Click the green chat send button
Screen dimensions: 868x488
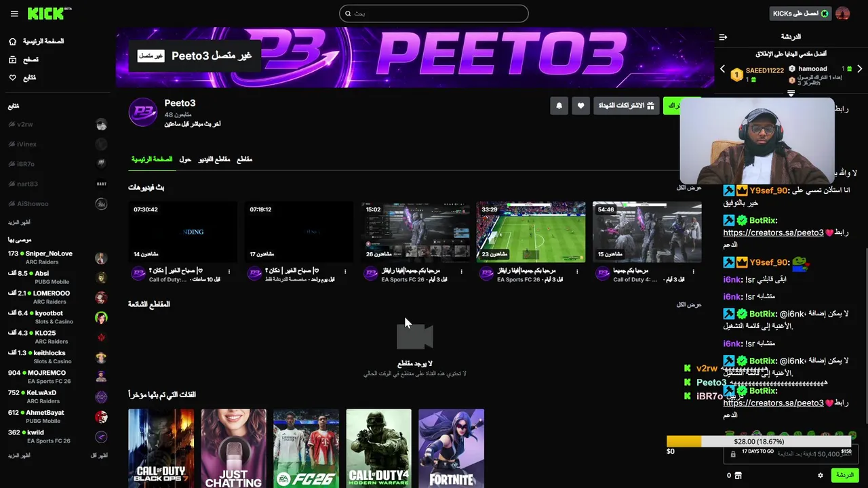tap(845, 475)
